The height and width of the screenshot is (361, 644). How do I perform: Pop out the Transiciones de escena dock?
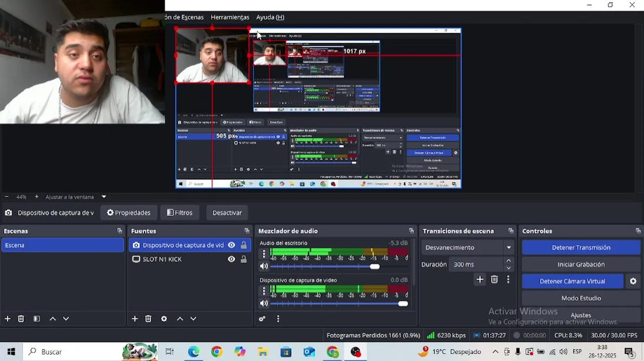(x=511, y=231)
